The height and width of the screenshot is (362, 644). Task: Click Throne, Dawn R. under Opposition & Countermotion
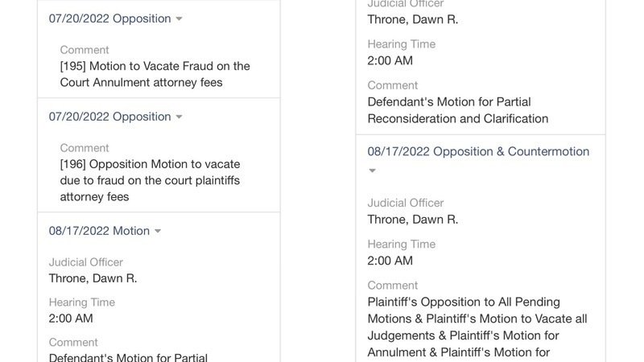click(x=412, y=220)
